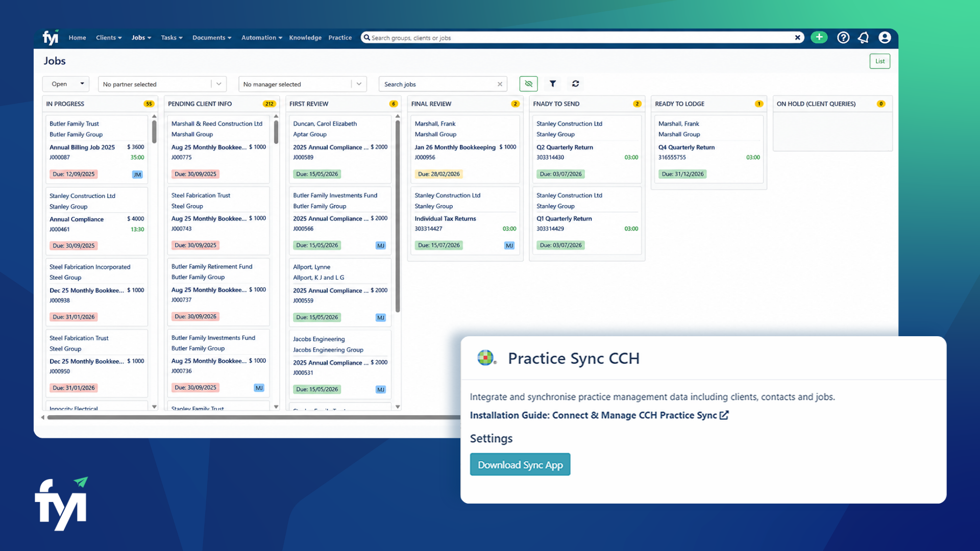Open Jan 26 Monthly Bookkeeping job
Screen dimensions: 980x551
455,147
